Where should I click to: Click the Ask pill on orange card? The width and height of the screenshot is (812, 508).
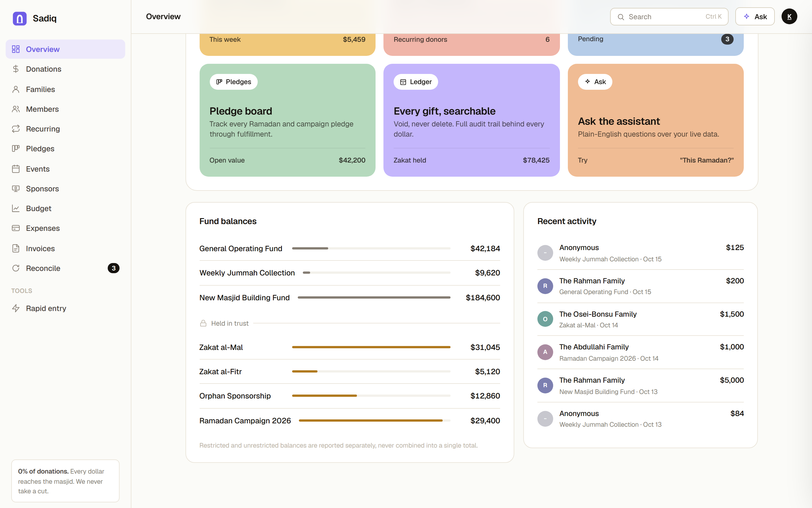tap(595, 82)
